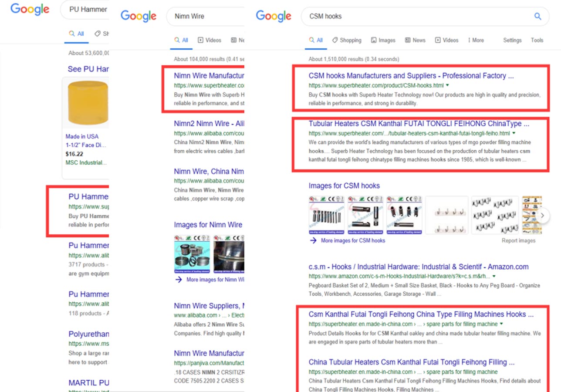The height and width of the screenshot is (392, 561).
Task: Click the Google logo above CSM hooks results
Action: (x=274, y=16)
